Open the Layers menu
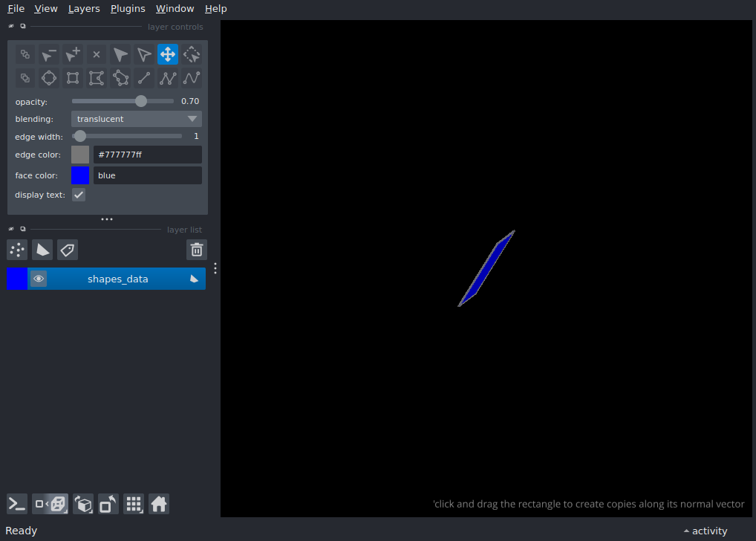Screen dimensions: 756x541 (x=83, y=8)
